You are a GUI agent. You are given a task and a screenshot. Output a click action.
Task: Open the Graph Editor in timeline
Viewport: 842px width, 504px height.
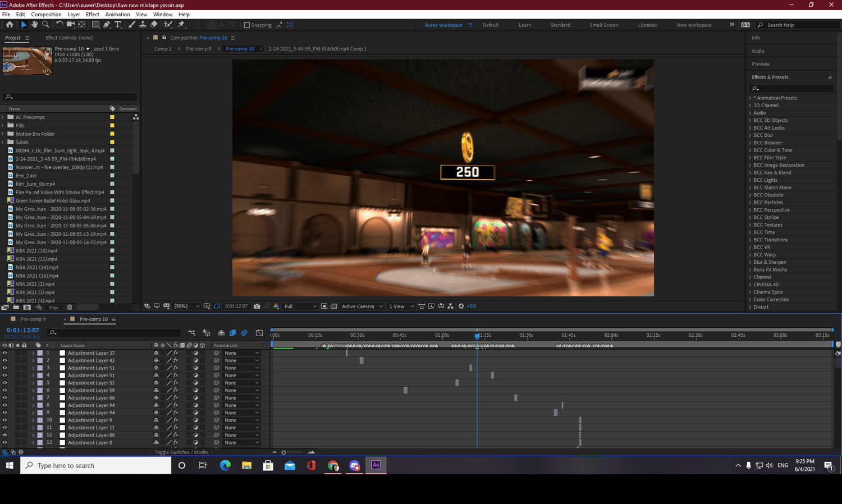259,333
